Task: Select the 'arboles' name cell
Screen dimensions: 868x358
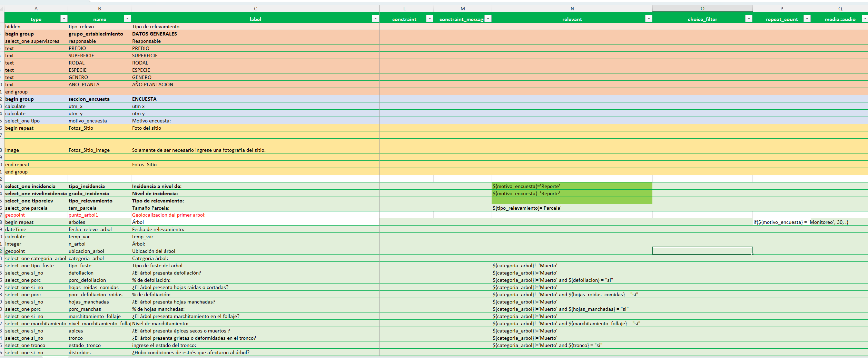Action: coord(99,222)
